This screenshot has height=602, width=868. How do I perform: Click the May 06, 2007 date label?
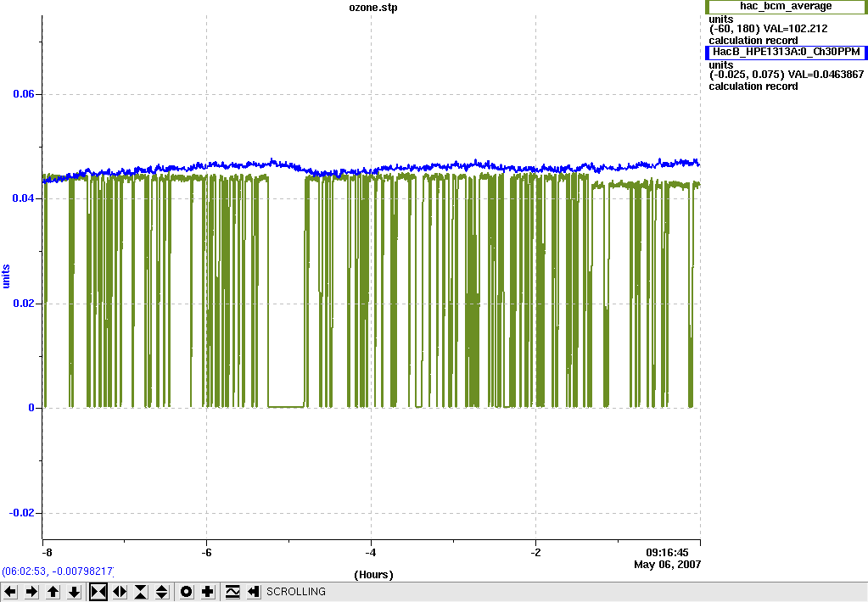pos(667,565)
